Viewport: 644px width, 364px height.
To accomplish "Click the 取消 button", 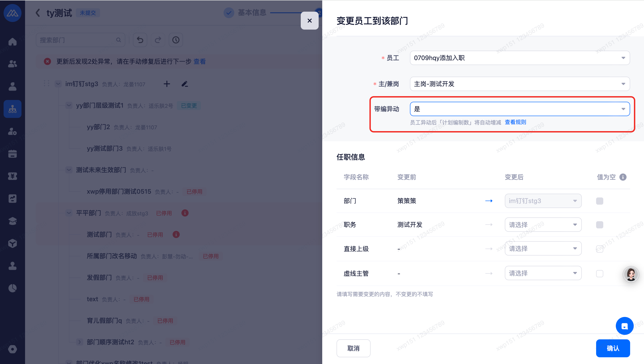I will (353, 348).
